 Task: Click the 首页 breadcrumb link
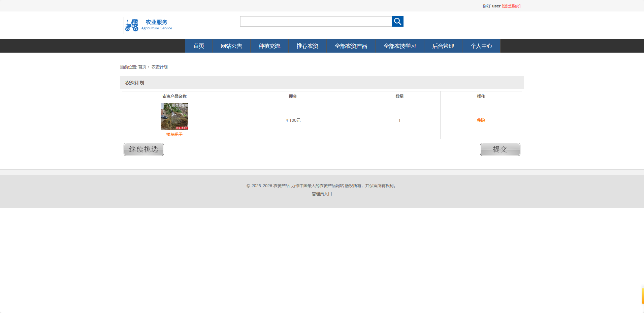pyautogui.click(x=142, y=67)
